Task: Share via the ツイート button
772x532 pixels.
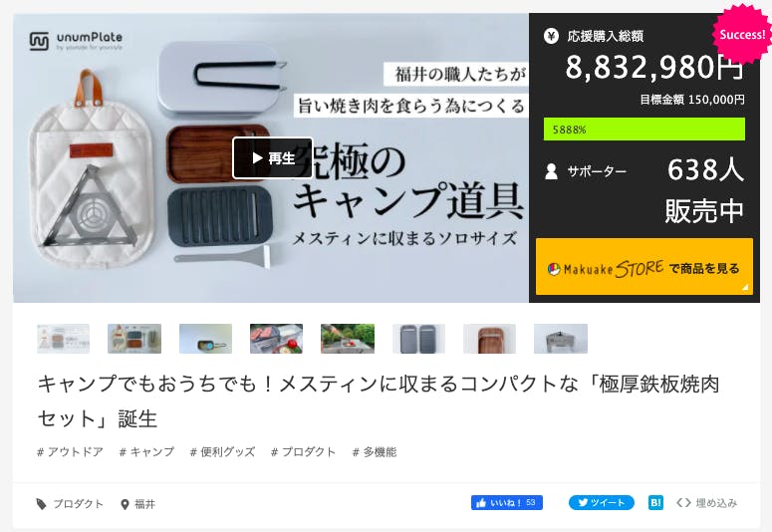Action: [x=601, y=502]
